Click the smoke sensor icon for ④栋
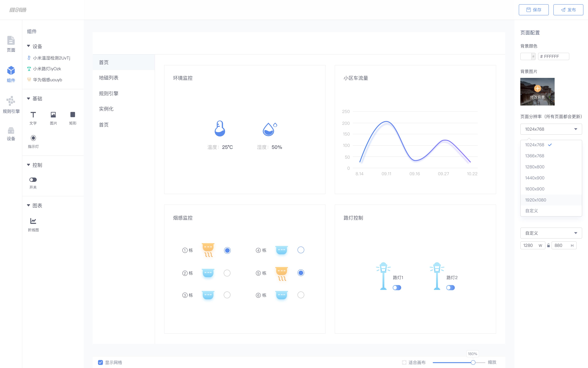588x368 pixels. coord(282,250)
